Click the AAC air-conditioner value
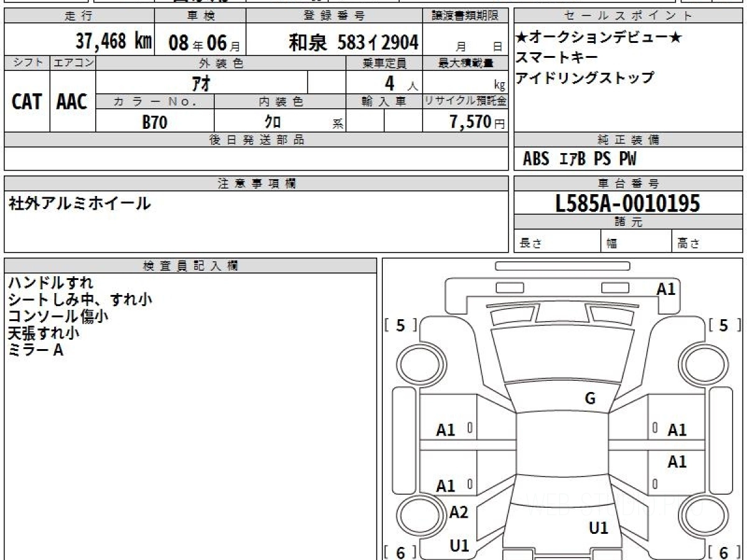Image resolution: width=747 pixels, height=560 pixels. coord(72,101)
